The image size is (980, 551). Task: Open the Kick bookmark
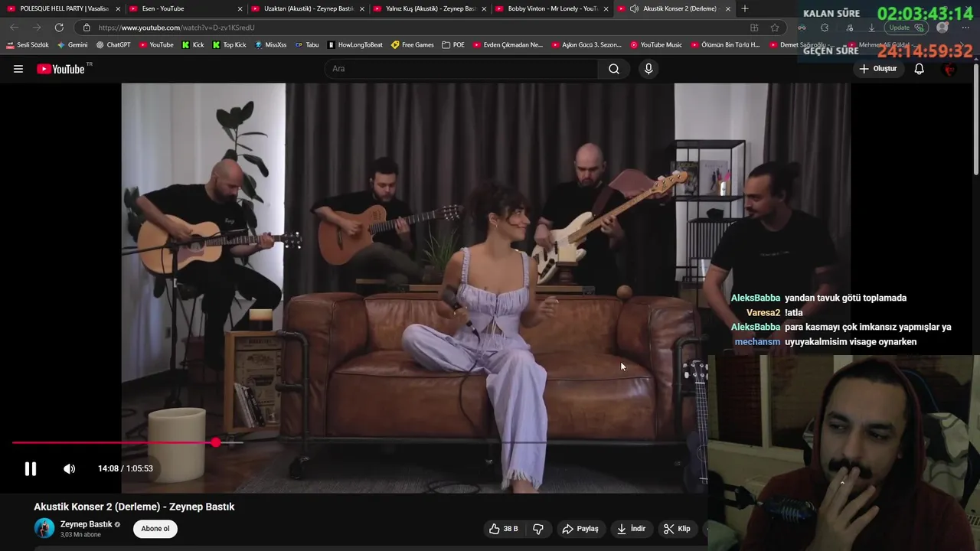click(x=193, y=45)
